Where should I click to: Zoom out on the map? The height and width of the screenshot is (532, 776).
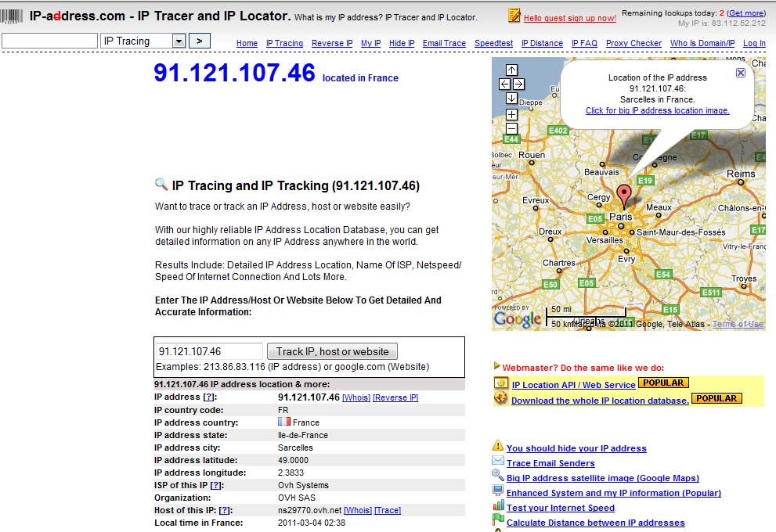tap(511, 128)
